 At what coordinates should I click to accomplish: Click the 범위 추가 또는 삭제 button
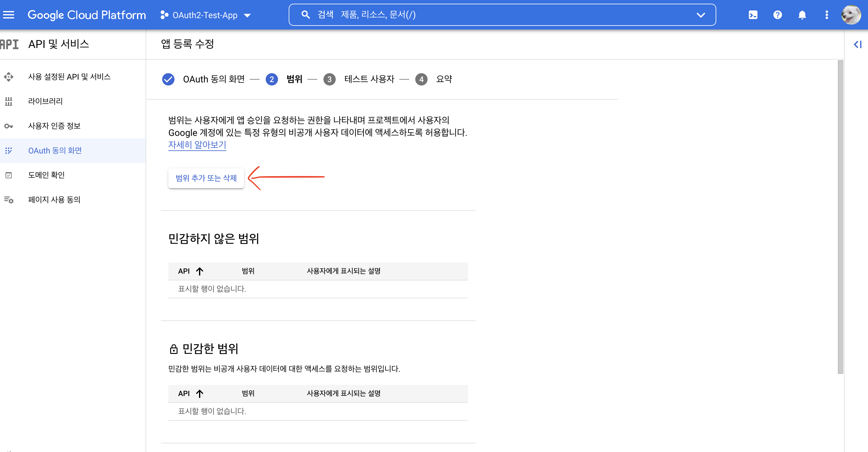coord(206,178)
